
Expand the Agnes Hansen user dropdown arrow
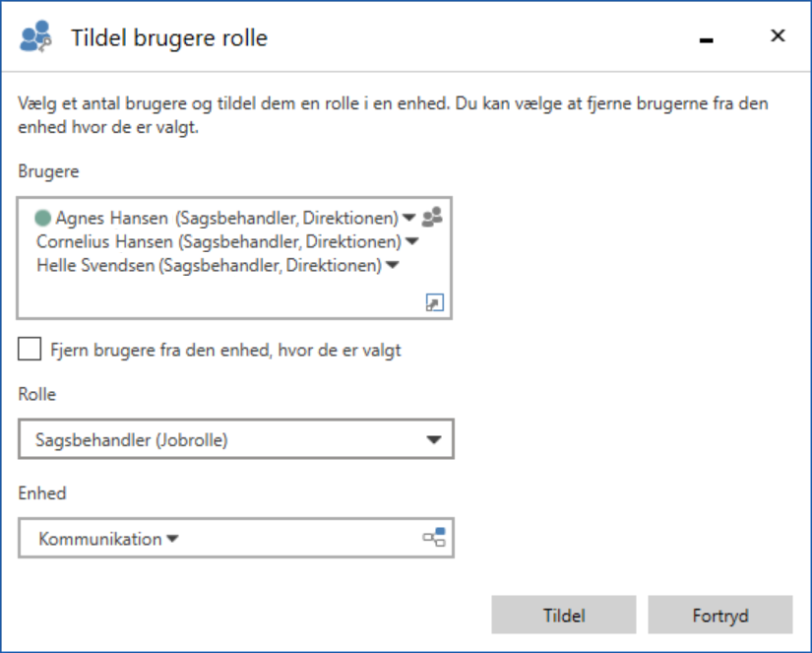pos(408,219)
